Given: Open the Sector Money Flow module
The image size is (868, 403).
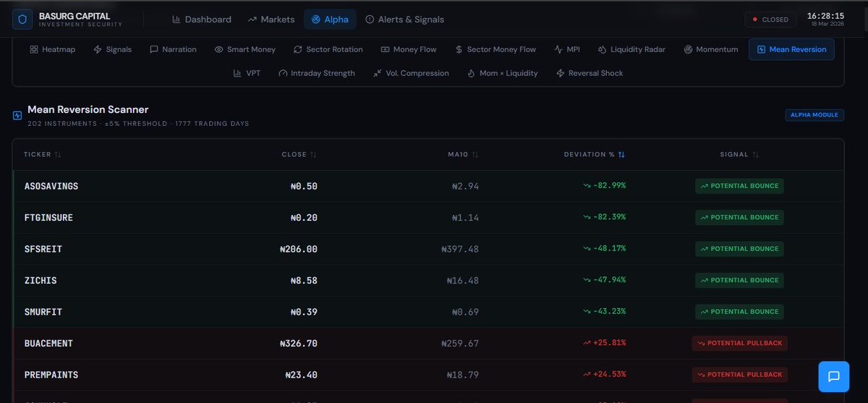Looking at the screenshot, I should [x=496, y=49].
